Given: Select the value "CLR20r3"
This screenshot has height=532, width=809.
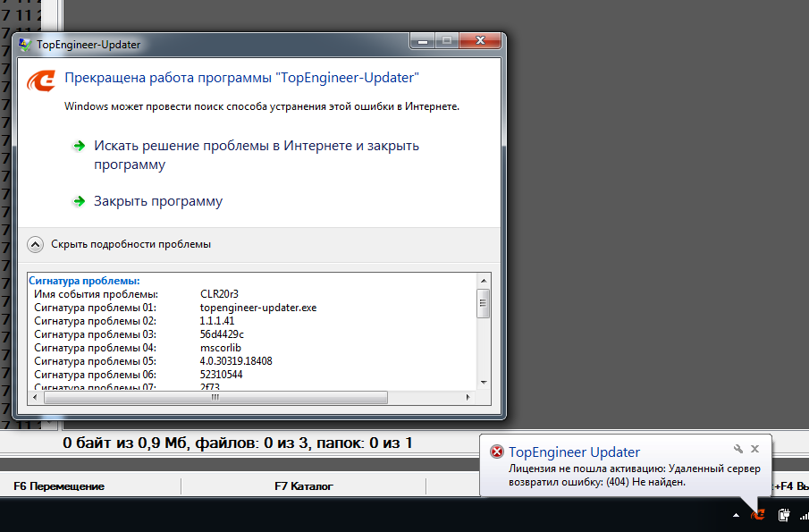Looking at the screenshot, I should [219, 294].
